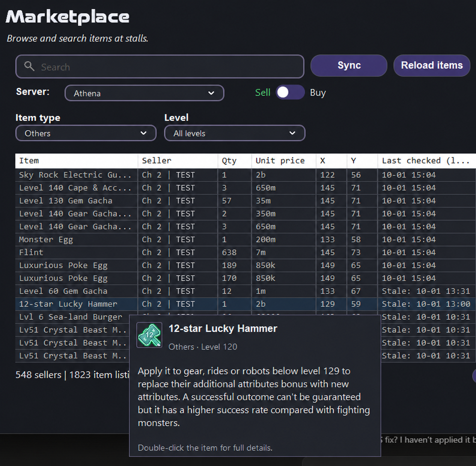Select Luxurious Poke Egg row with quantity 170
Viewport: 476px width, 466px height.
point(246,278)
